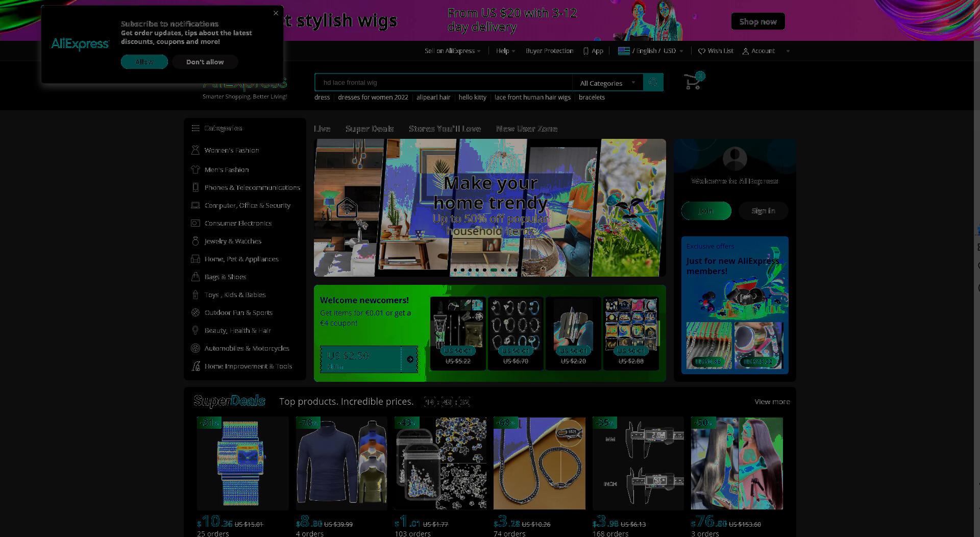Viewport: 980px width, 537px height.
Task: Open Wish List heart icon
Action: (x=702, y=51)
